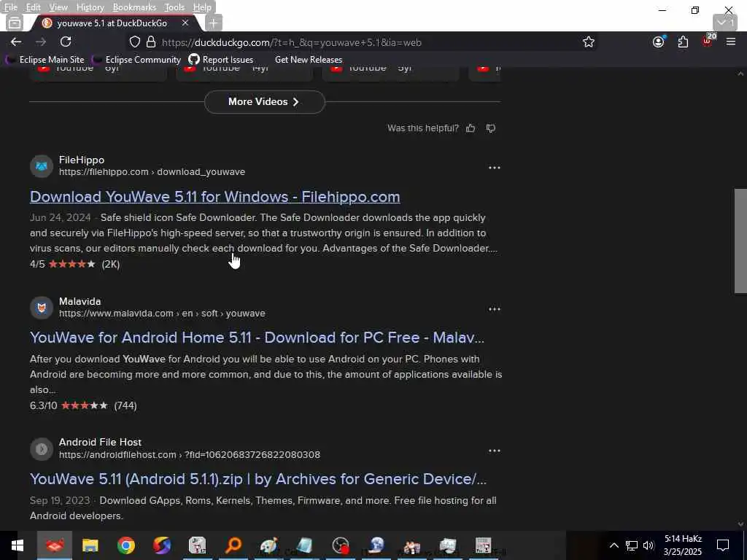Open the browser hamburger application menu
Screen dimensions: 747x560
(x=731, y=42)
